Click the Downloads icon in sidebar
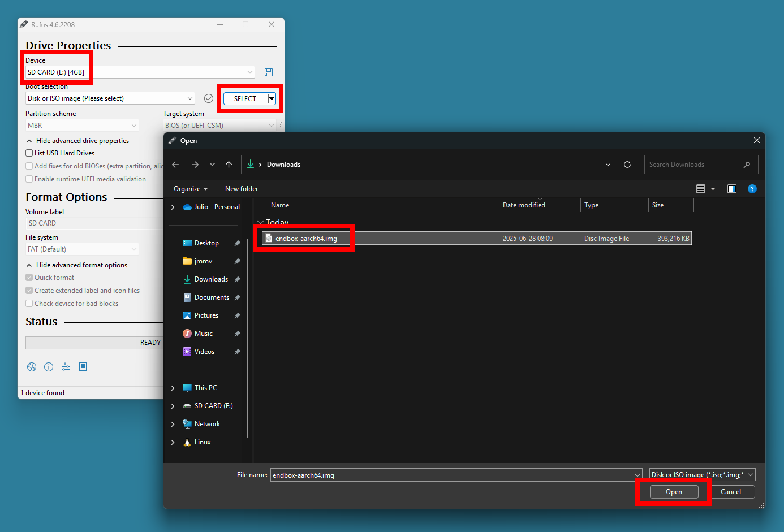The image size is (784, 532). [x=187, y=279]
